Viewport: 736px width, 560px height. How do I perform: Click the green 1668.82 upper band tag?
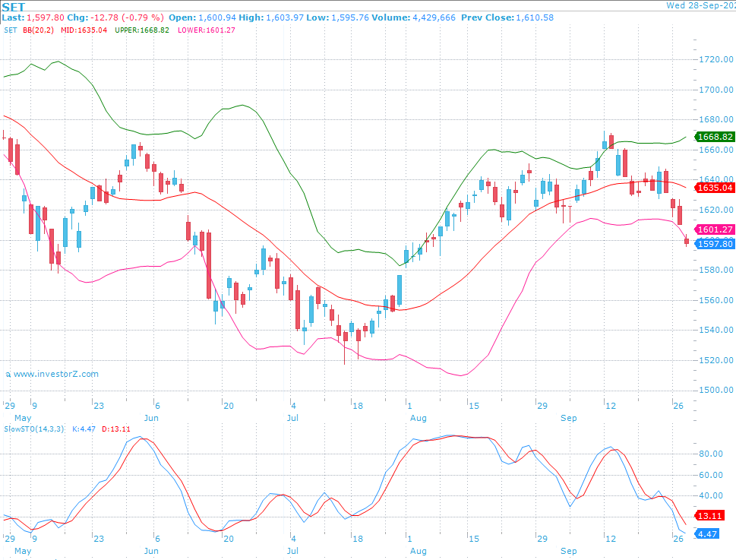tap(715, 137)
